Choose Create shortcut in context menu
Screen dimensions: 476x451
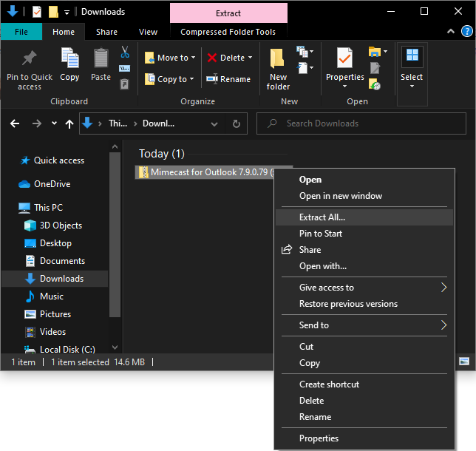pos(364,384)
